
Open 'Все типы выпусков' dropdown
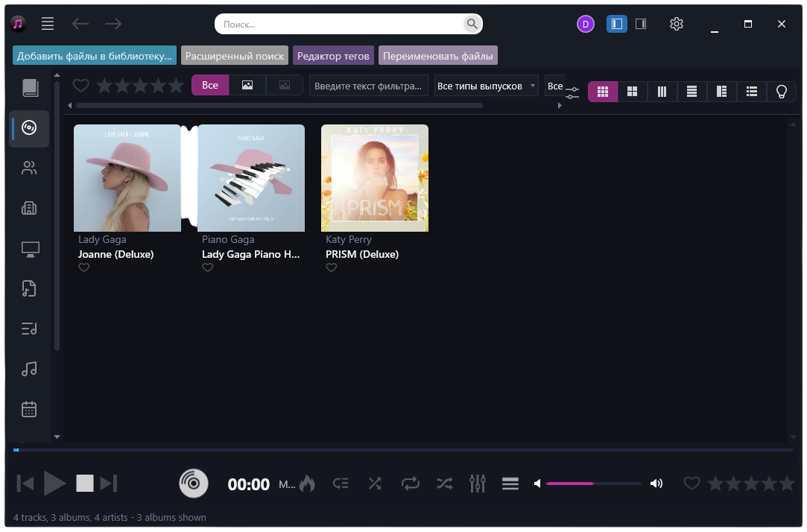(x=486, y=86)
